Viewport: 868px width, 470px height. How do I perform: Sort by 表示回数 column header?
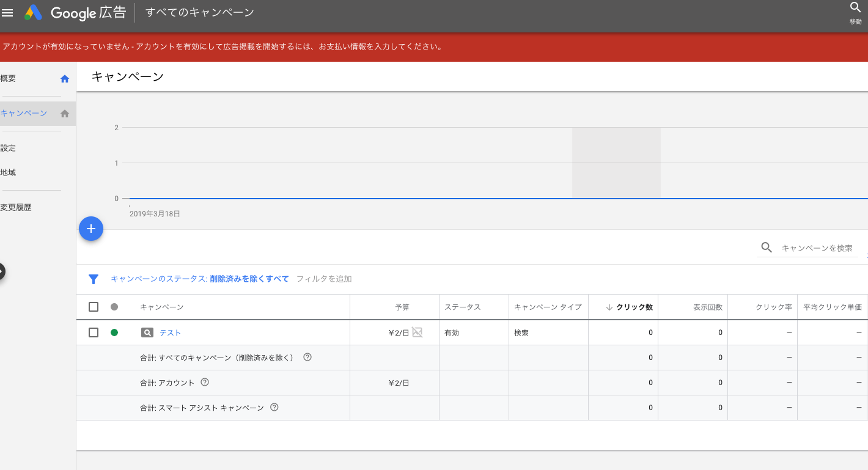[x=708, y=307]
